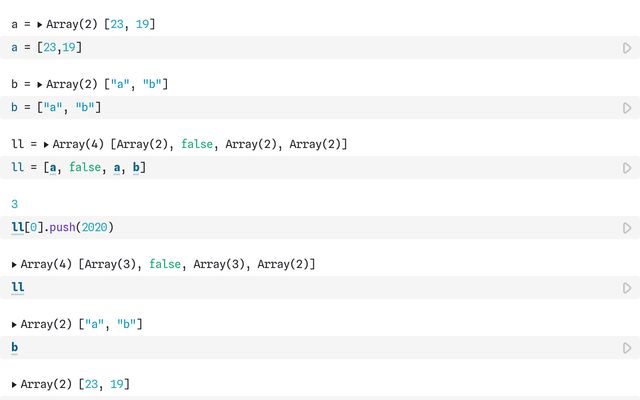
Task: Expand the Array(4) [Array(3), false...] result
Action: tap(14, 264)
